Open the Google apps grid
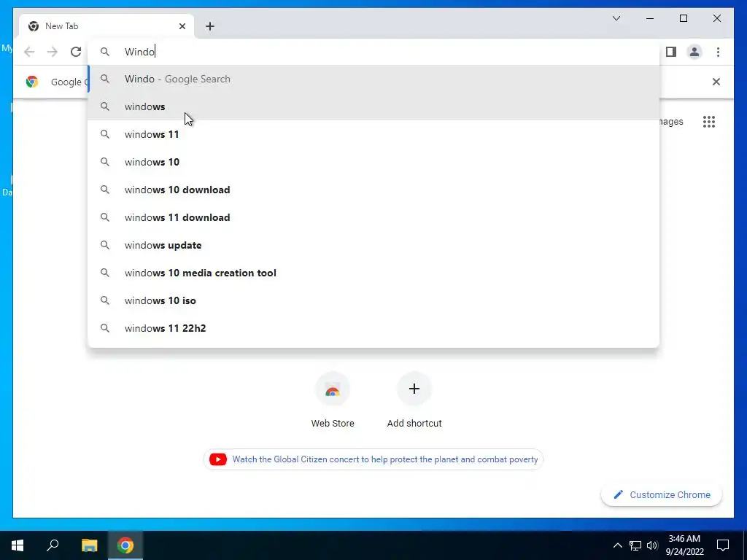 tap(709, 122)
